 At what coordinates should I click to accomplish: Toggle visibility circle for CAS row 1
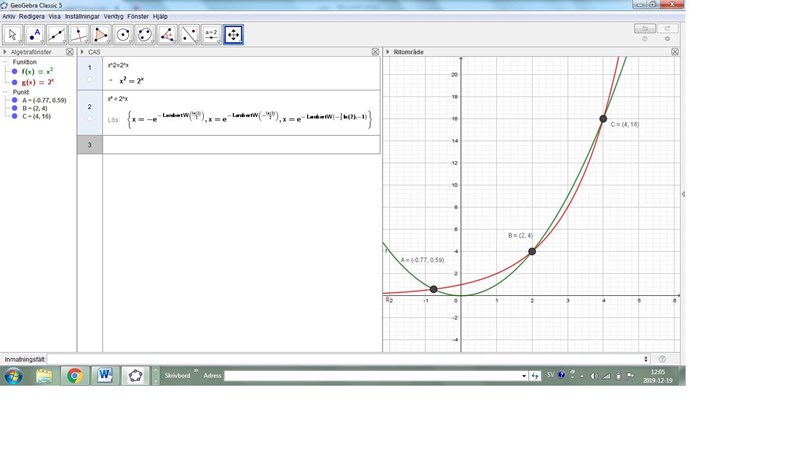tap(90, 79)
